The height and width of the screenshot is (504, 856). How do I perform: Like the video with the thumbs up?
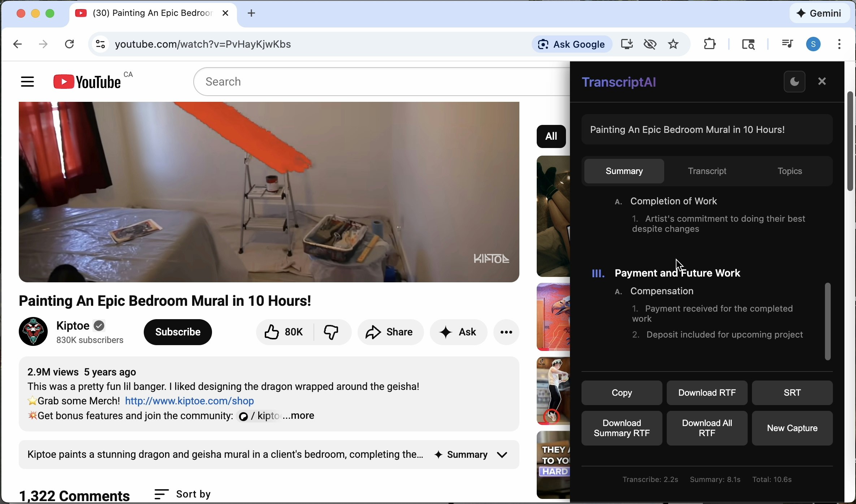271,332
